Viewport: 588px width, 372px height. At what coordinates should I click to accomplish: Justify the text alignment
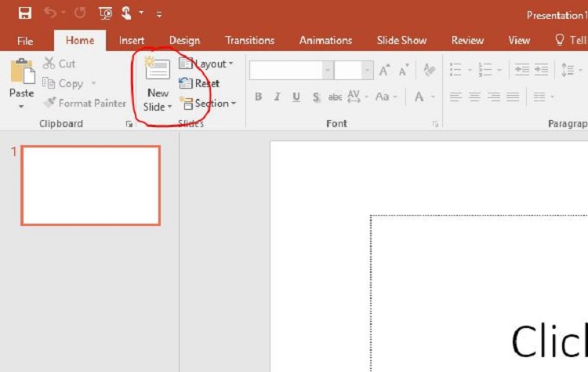(x=513, y=97)
